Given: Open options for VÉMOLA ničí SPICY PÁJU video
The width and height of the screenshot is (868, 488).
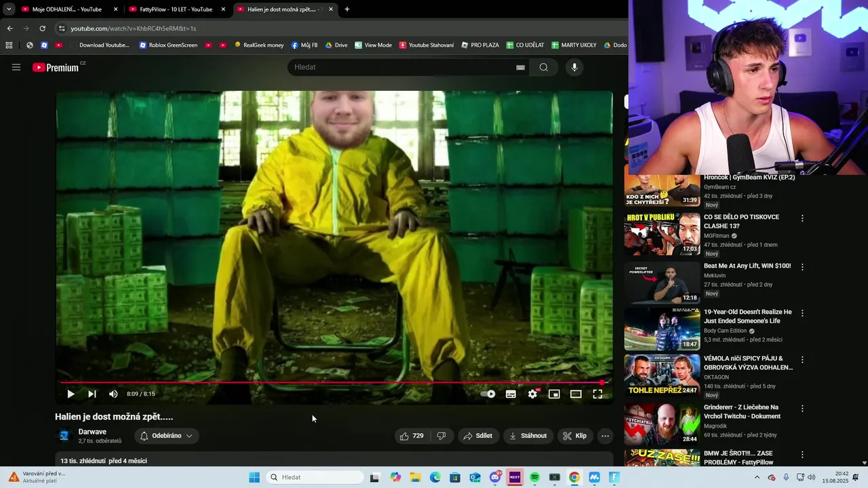Looking at the screenshot, I should (x=802, y=359).
